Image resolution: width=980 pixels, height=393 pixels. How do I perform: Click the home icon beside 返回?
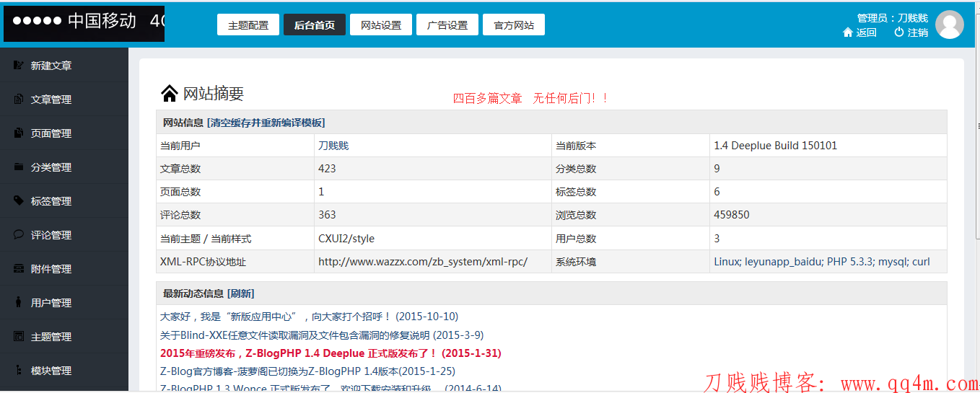[848, 32]
